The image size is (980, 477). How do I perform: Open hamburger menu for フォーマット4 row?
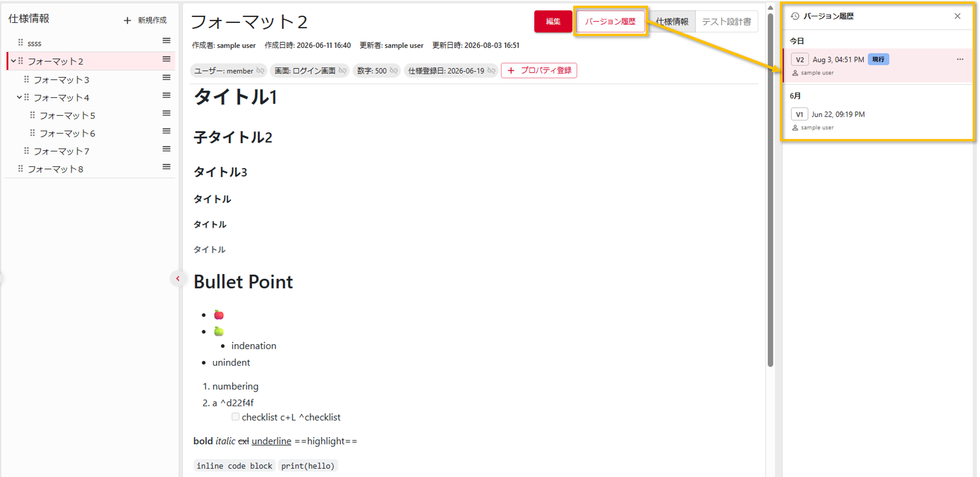coord(166,95)
